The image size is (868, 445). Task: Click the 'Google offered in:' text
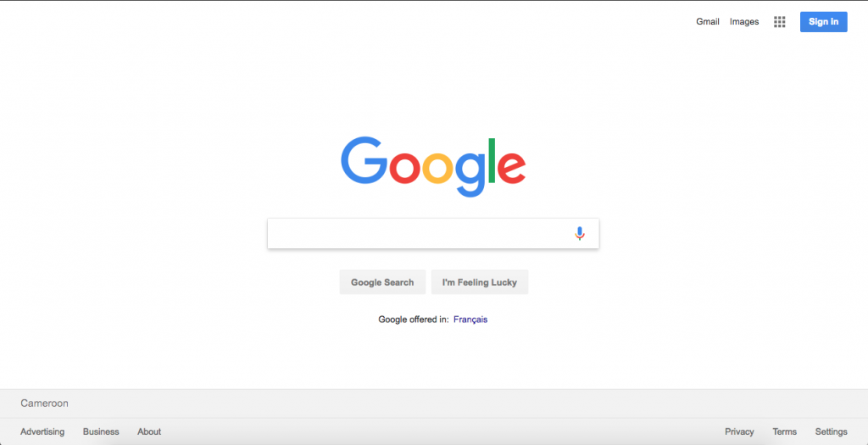[414, 320]
